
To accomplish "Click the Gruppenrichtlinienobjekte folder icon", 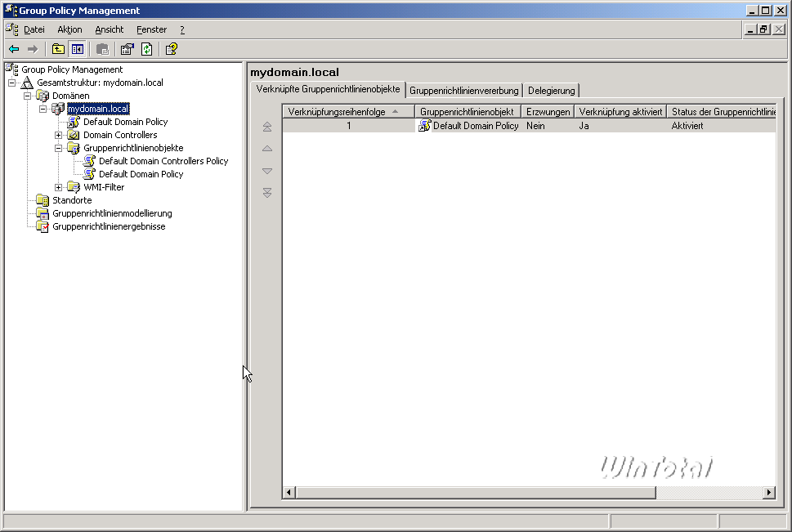I will (x=74, y=148).
